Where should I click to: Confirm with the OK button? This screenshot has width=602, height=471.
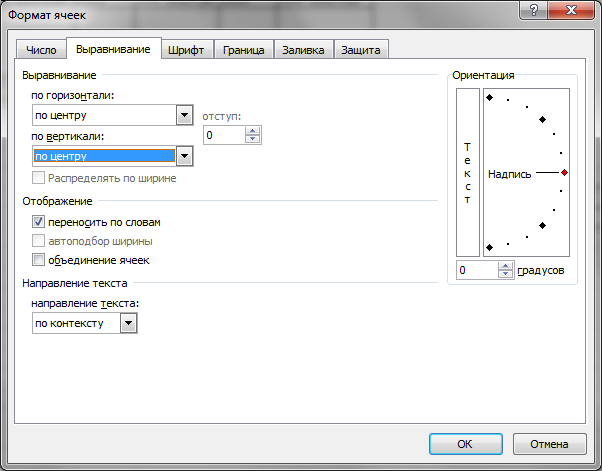tap(466, 444)
